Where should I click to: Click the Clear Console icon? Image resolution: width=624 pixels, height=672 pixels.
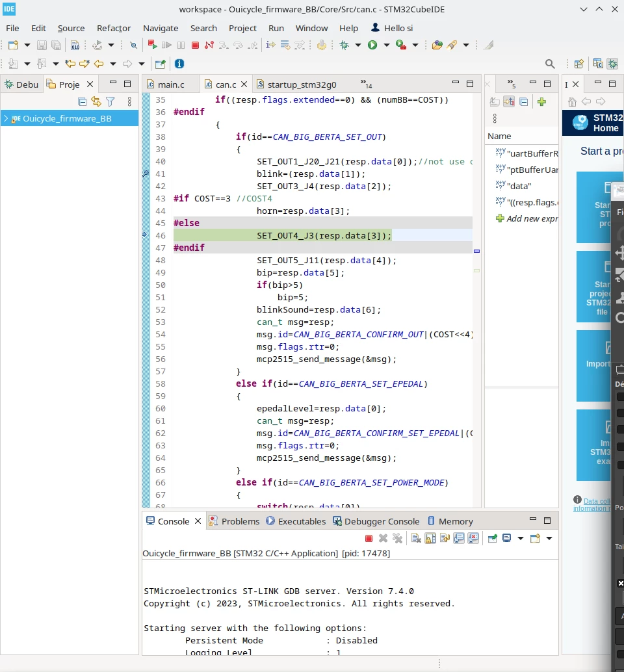[x=416, y=538]
